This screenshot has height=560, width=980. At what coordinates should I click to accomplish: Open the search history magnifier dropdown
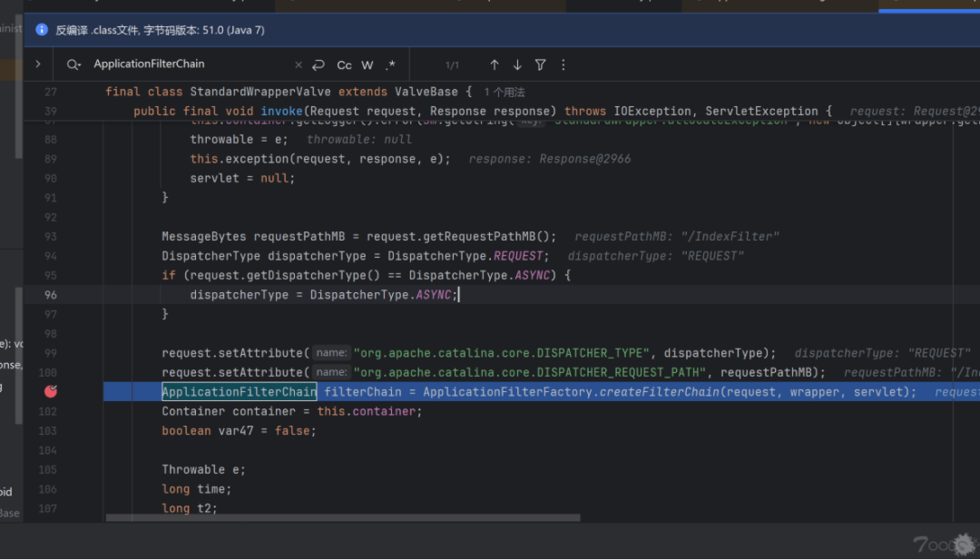point(73,64)
